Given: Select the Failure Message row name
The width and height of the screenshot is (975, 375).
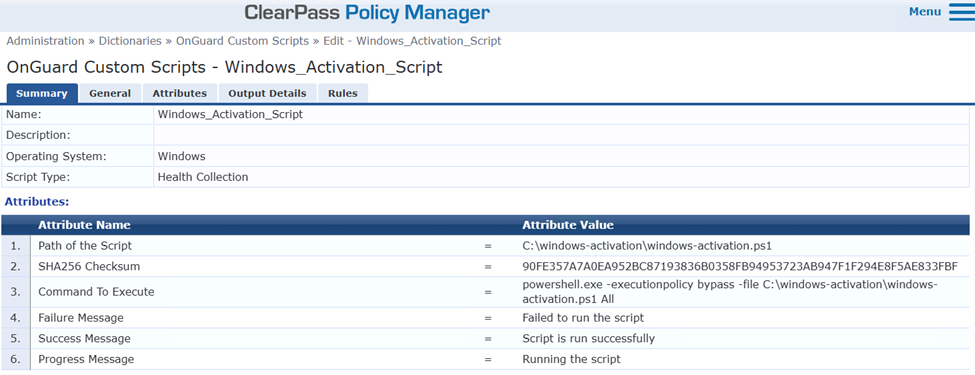Looking at the screenshot, I should point(81,318).
